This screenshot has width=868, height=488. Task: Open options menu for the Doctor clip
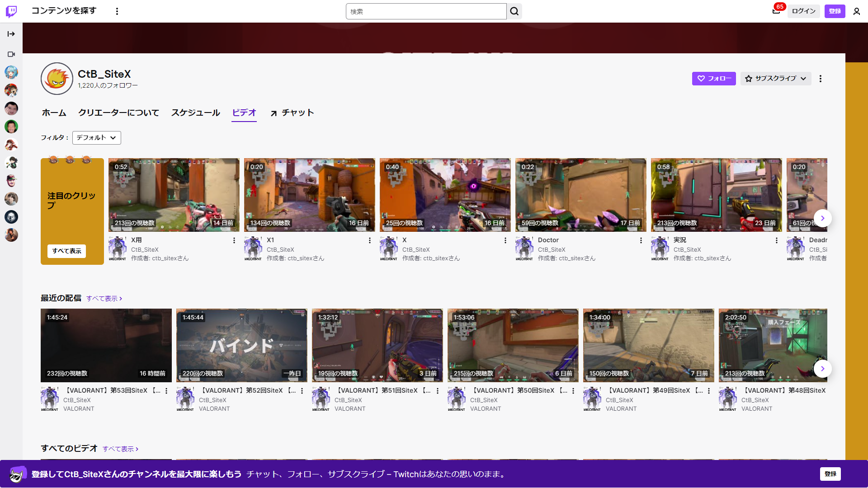click(x=641, y=240)
